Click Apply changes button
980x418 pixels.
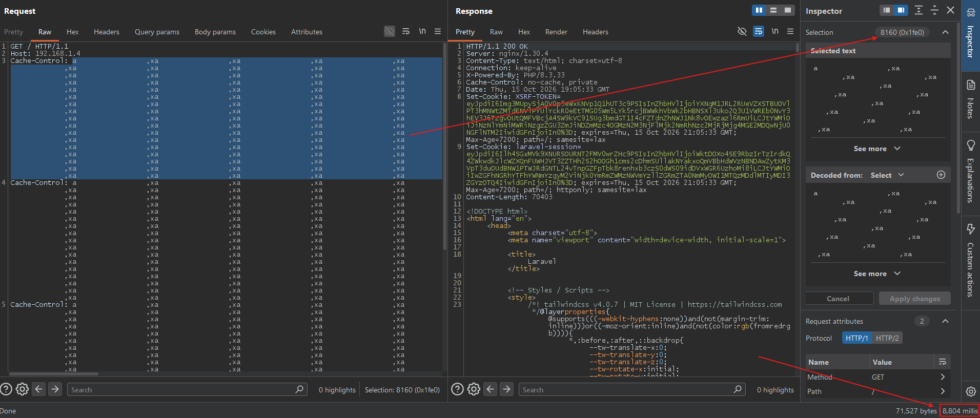(x=915, y=299)
